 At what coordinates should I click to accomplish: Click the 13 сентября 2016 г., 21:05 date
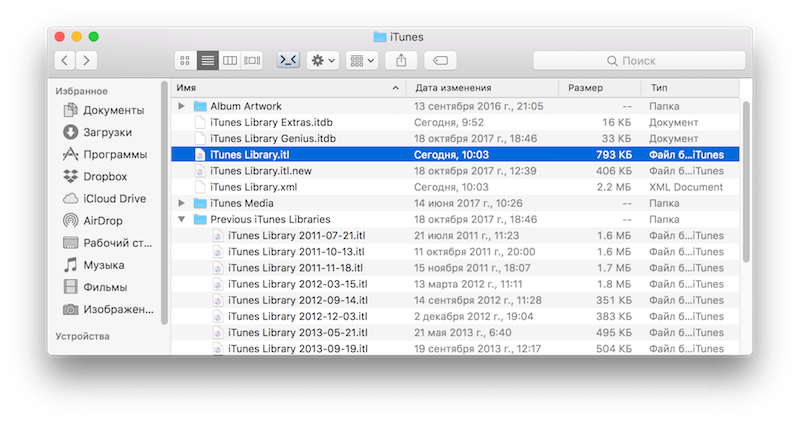[479, 106]
